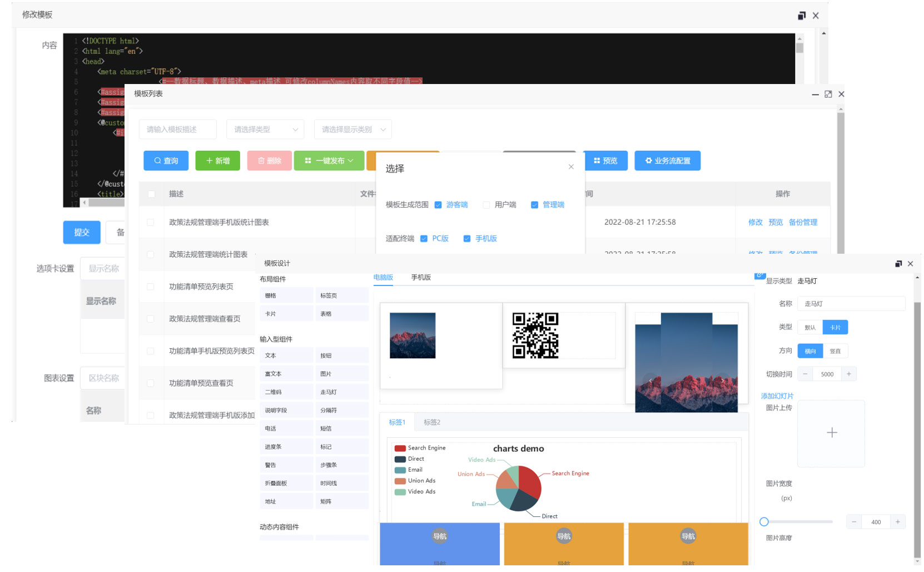Open 业务配置 with the gear button
The width and height of the screenshot is (924, 572).
(667, 161)
